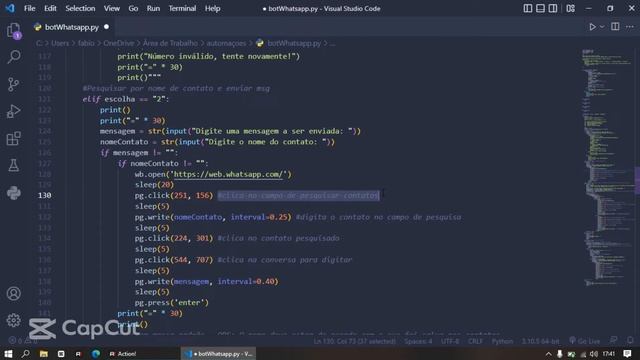Open the notifications bell in status bar
The image size is (640, 360).
click(630, 340)
